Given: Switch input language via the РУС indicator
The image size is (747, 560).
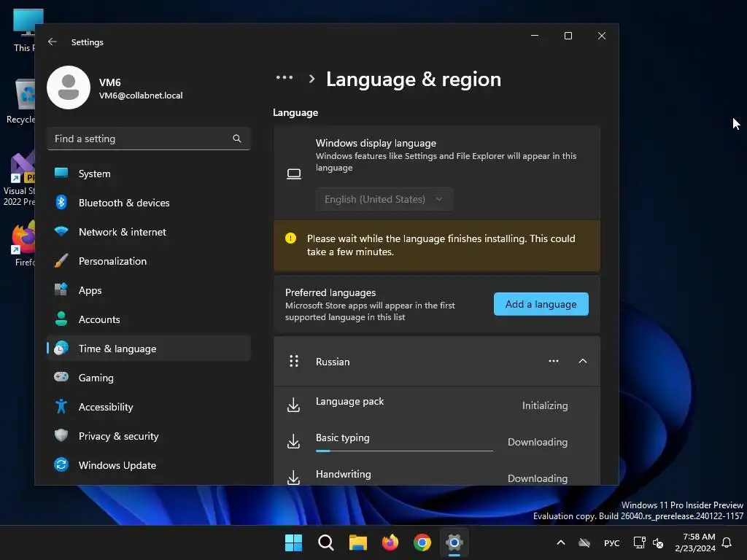Looking at the screenshot, I should click(x=612, y=542).
